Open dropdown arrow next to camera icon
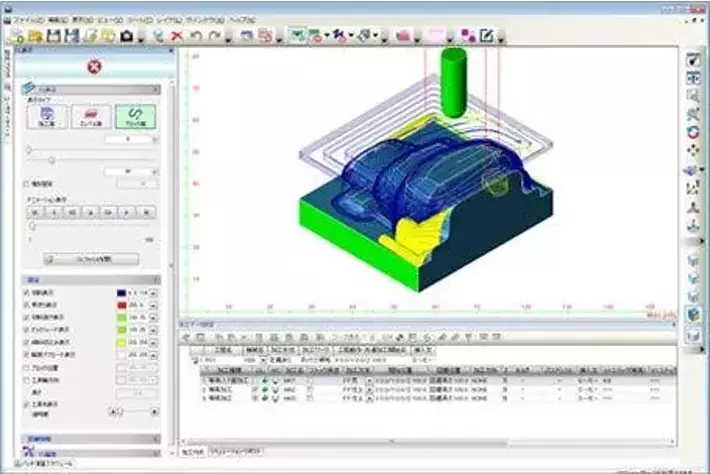The image size is (710, 474). [141, 38]
